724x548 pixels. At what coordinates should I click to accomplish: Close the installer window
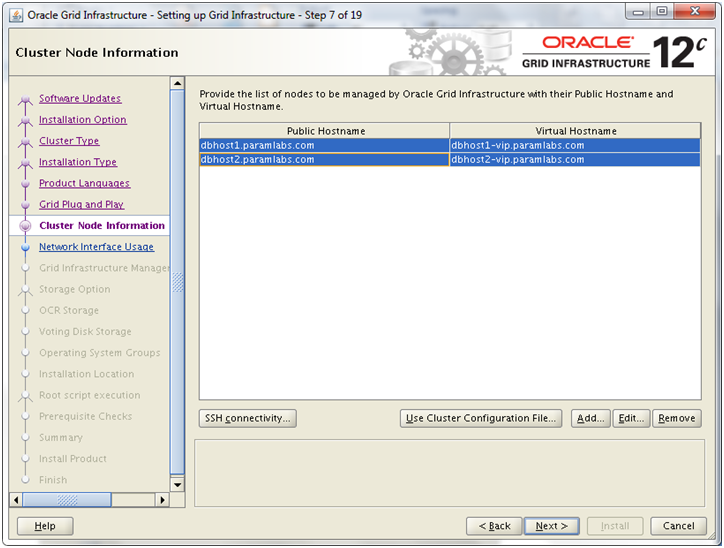694,12
